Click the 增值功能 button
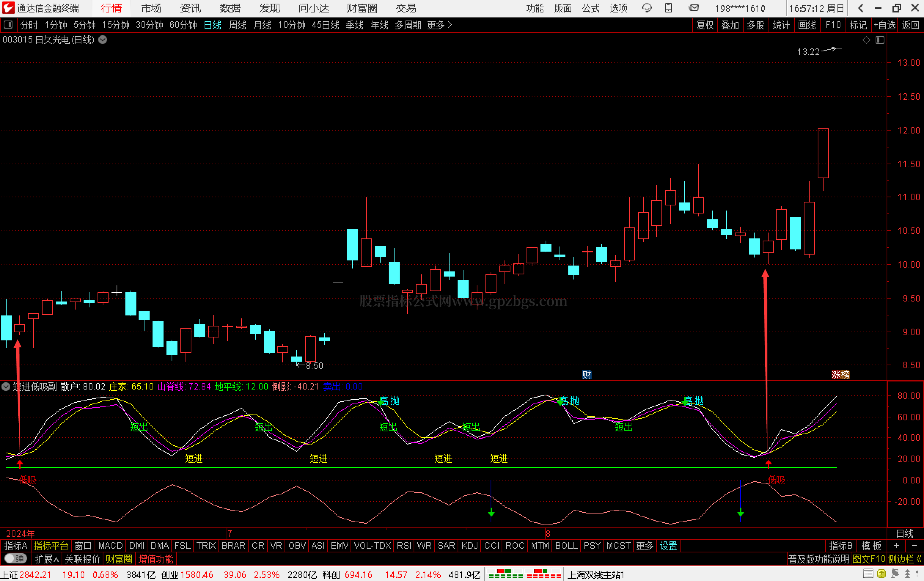Viewport: 924px width, 581px height. coord(156,559)
